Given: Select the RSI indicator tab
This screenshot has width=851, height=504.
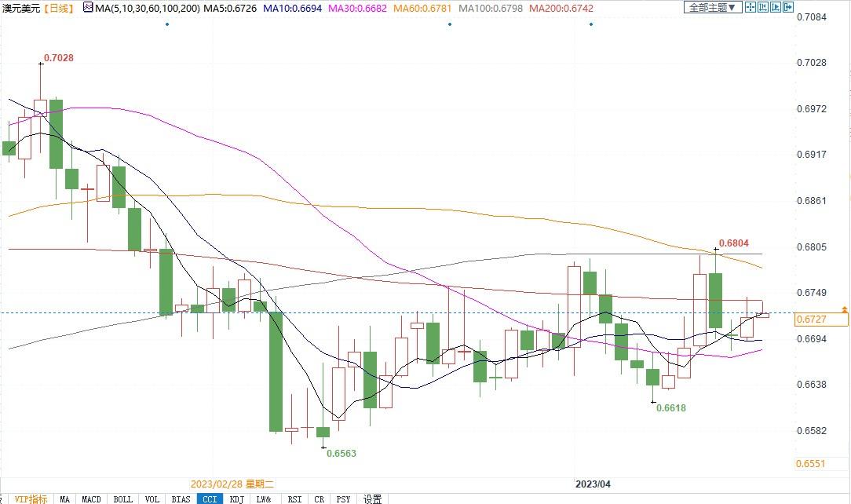Looking at the screenshot, I should pos(294,499).
